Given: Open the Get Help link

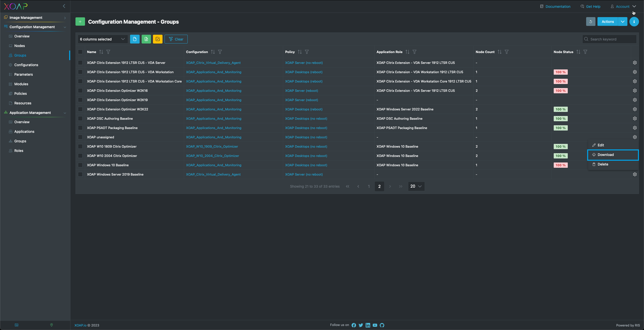Looking at the screenshot, I should (590, 7).
